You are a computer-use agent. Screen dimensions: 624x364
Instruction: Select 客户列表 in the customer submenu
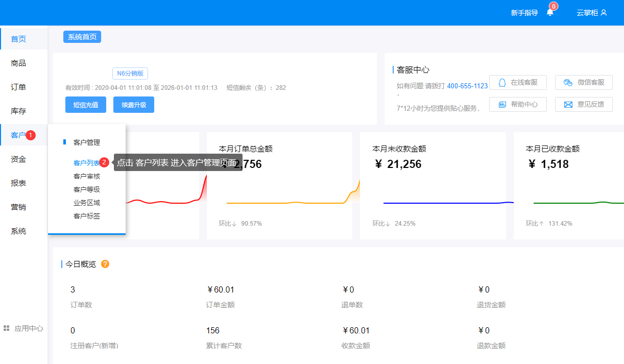click(x=87, y=163)
